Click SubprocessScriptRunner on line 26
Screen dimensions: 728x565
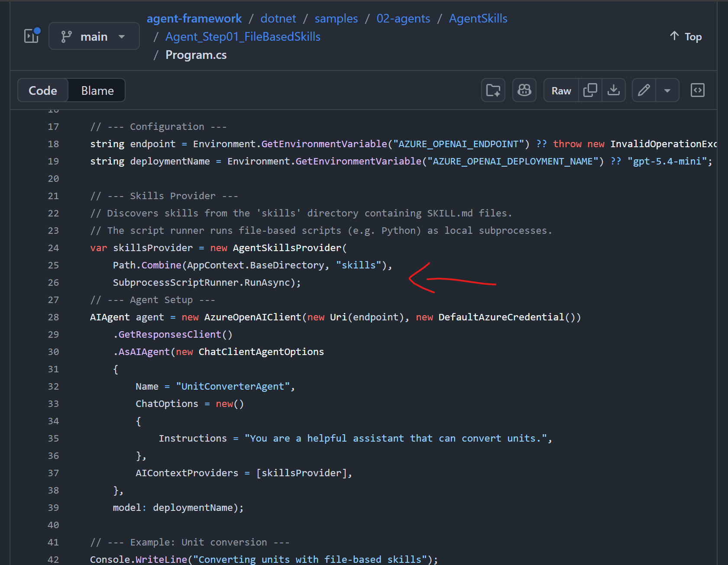tap(176, 282)
